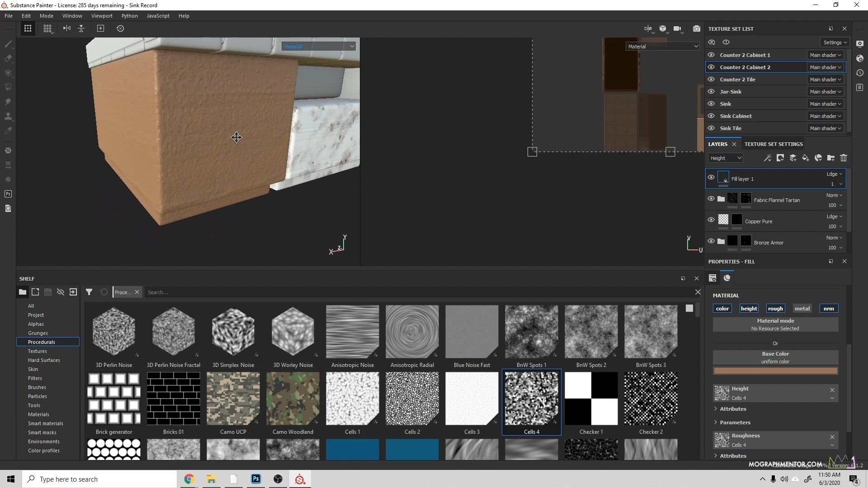The width and height of the screenshot is (868, 488).
Task: Hide the Counter 2 Tile texture set
Action: pos(711,79)
